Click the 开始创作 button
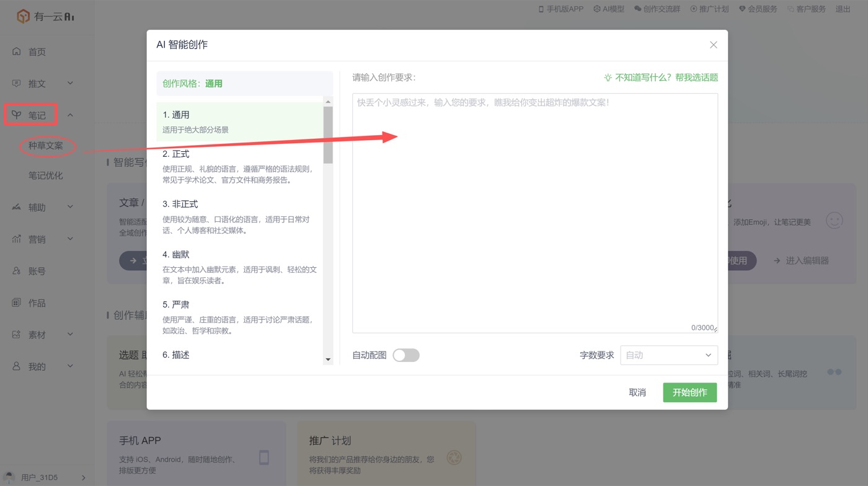The height and width of the screenshot is (486, 868). pos(690,392)
